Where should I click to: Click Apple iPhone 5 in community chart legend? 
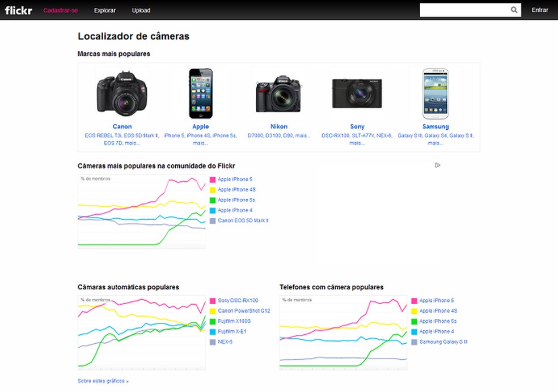(x=235, y=180)
